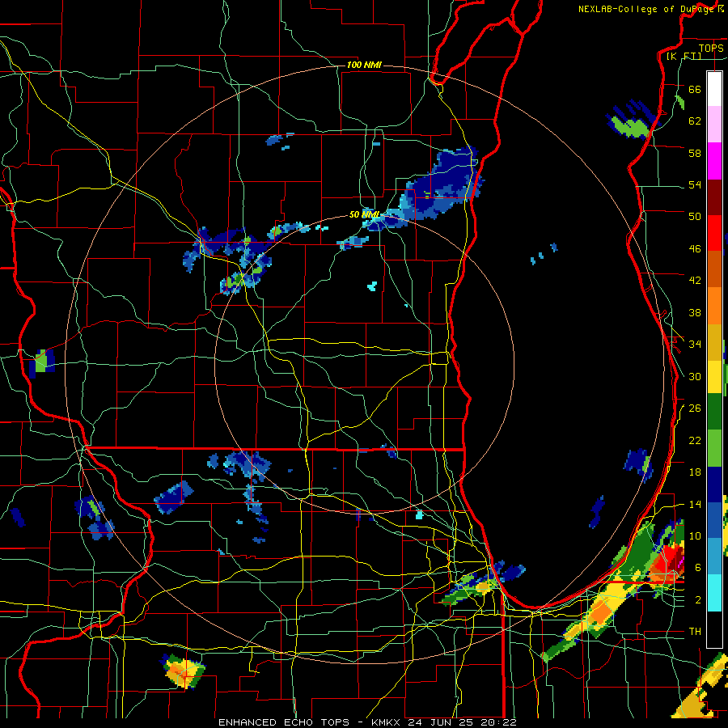Screen dimensions: 728x728
Task: Click the legend value 46
Action: (x=695, y=249)
